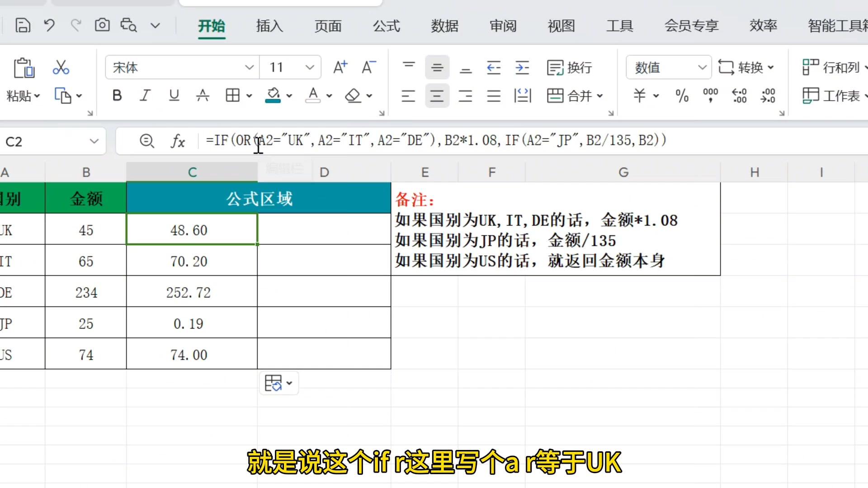
Task: Open the 宋体 font name dropdown
Action: [249, 68]
